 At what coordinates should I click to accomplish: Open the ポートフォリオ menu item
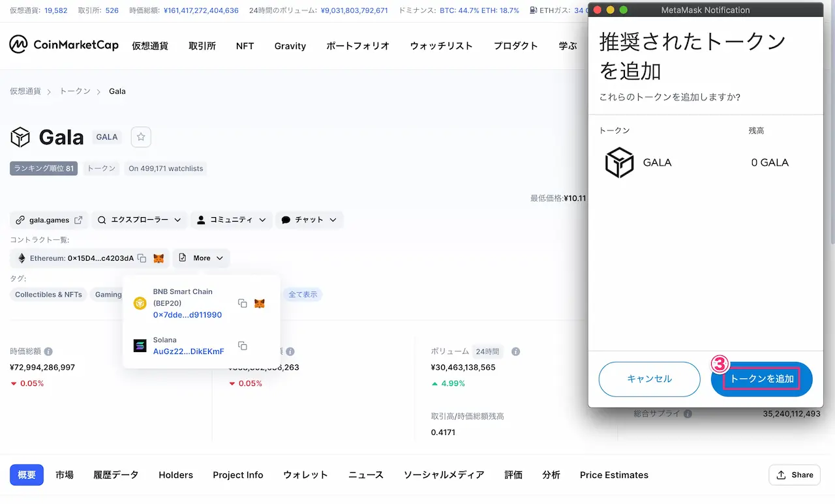coord(358,46)
